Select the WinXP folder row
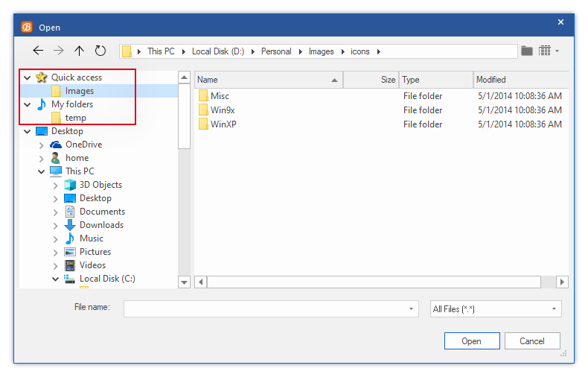Image resolution: width=588 pixels, height=377 pixels. pos(381,124)
